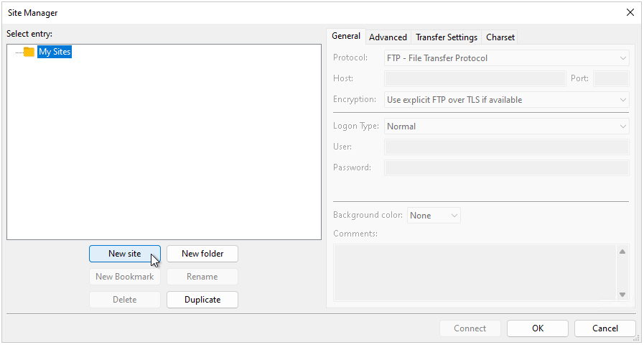Image resolution: width=644 pixels, height=345 pixels.
Task: Switch to the General tab
Action: coord(346,36)
